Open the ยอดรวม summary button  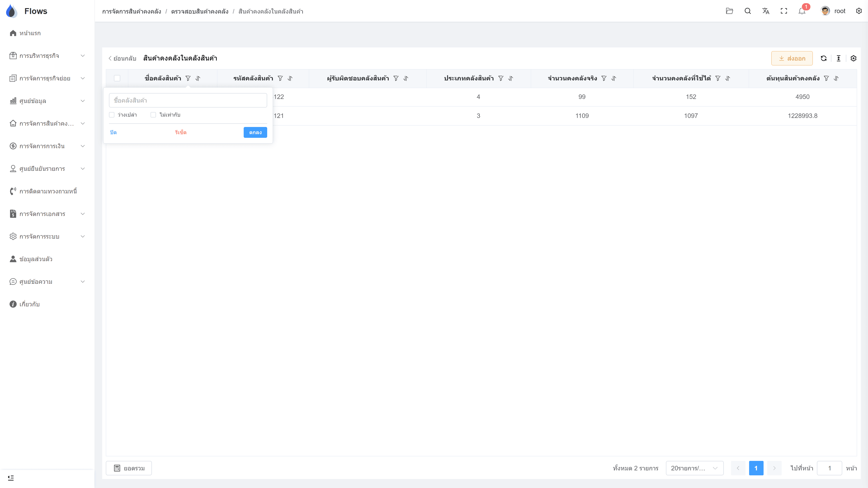pyautogui.click(x=129, y=468)
